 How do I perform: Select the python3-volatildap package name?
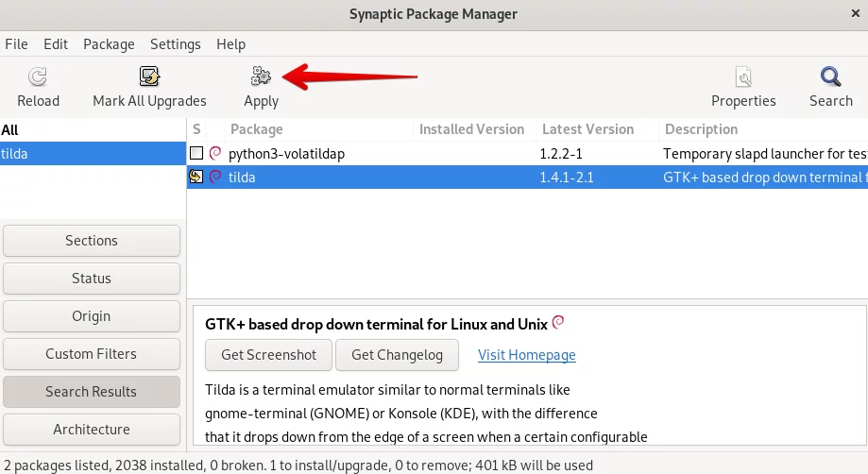pos(286,154)
